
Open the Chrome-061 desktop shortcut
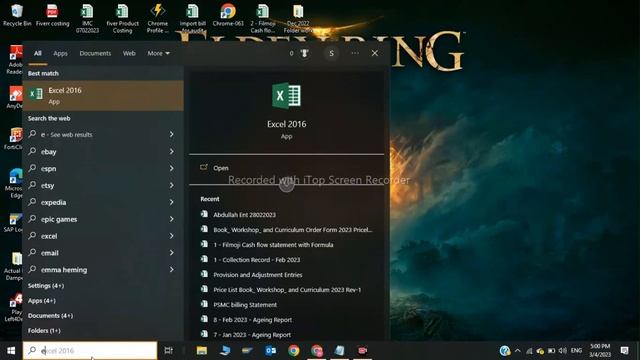[x=228, y=15]
